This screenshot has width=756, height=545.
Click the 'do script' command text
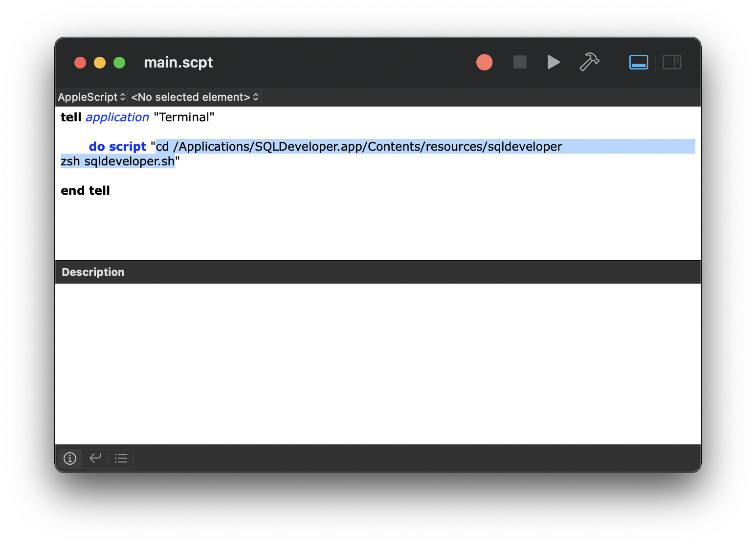(x=117, y=147)
